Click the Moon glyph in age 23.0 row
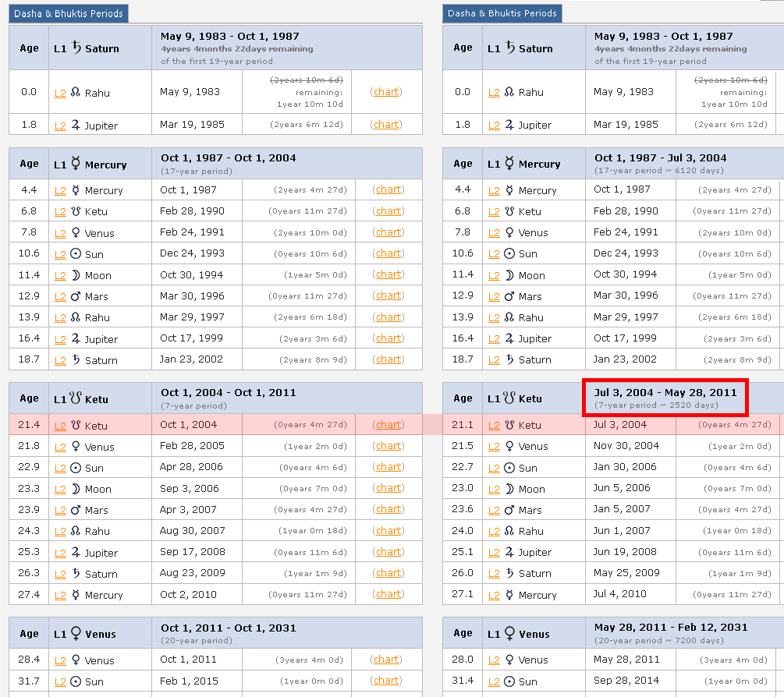The height and width of the screenshot is (697, 784). (x=509, y=489)
